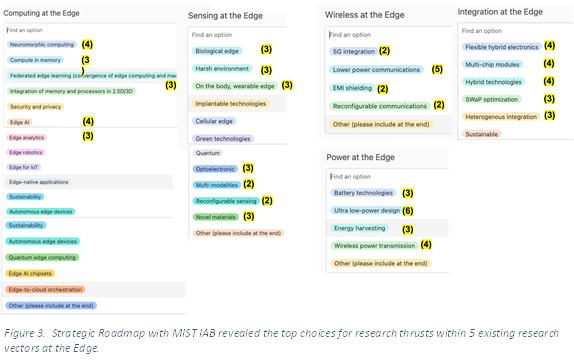
Task: Pick the Implantable technologies tag
Action: [x=231, y=104]
